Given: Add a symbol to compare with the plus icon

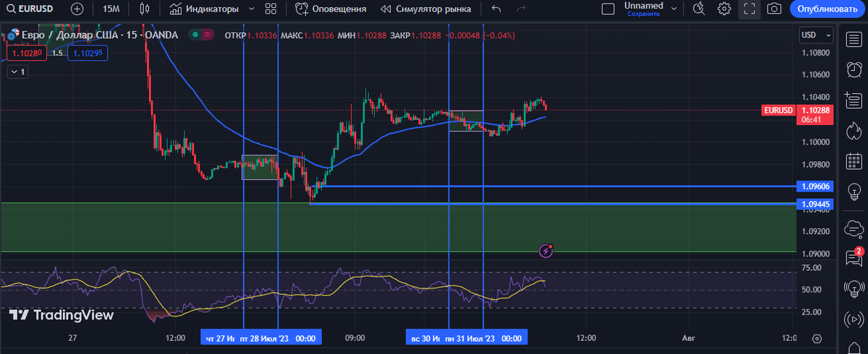Looking at the screenshot, I should tap(77, 9).
